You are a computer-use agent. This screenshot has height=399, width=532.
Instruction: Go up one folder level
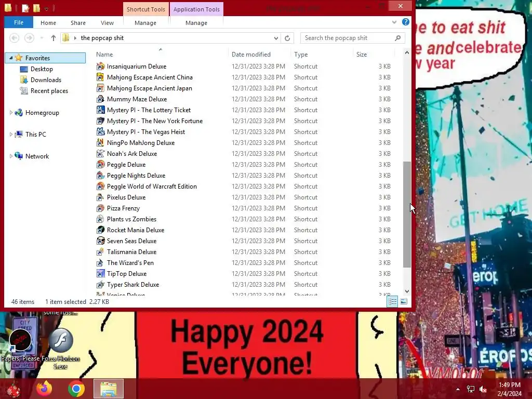[54, 38]
